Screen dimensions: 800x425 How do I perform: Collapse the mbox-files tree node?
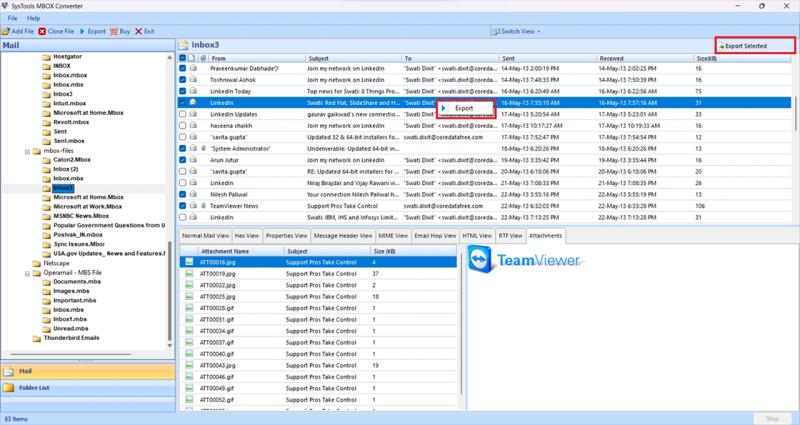tap(28, 152)
